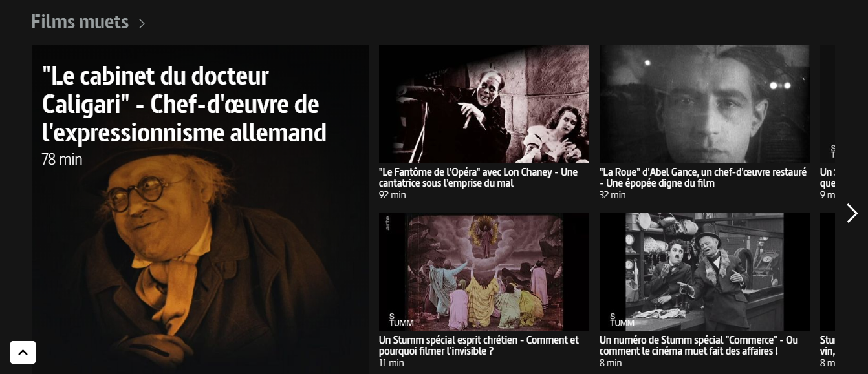Click the Stumm spécial Commerce thumbnail
This screenshot has height=374, width=868.
(x=704, y=272)
